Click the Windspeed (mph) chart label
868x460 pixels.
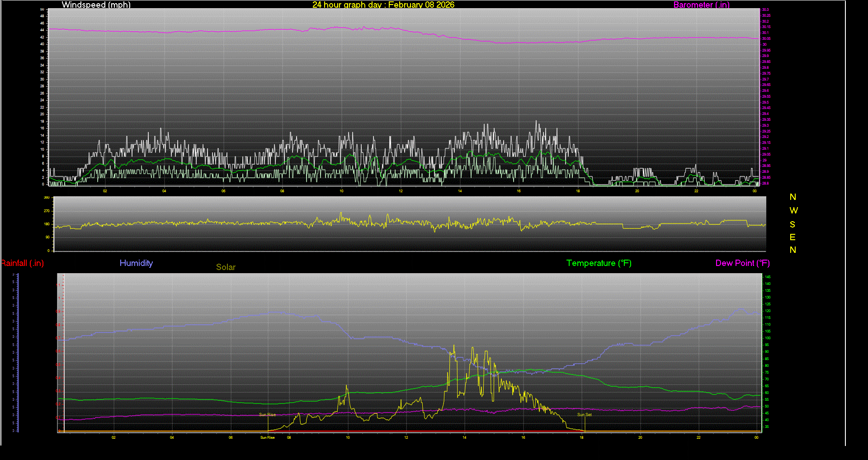pos(96,5)
